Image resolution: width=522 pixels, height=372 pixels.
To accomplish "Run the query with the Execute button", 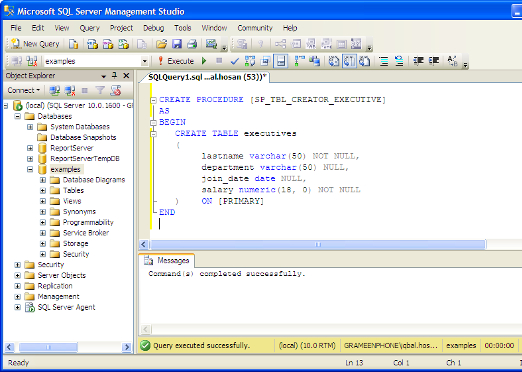I will [x=176, y=61].
